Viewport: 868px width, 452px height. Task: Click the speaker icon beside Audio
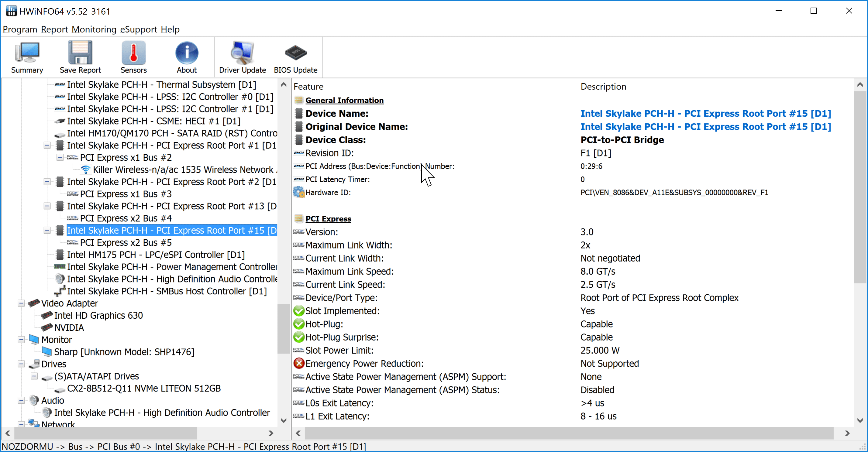pos(34,400)
